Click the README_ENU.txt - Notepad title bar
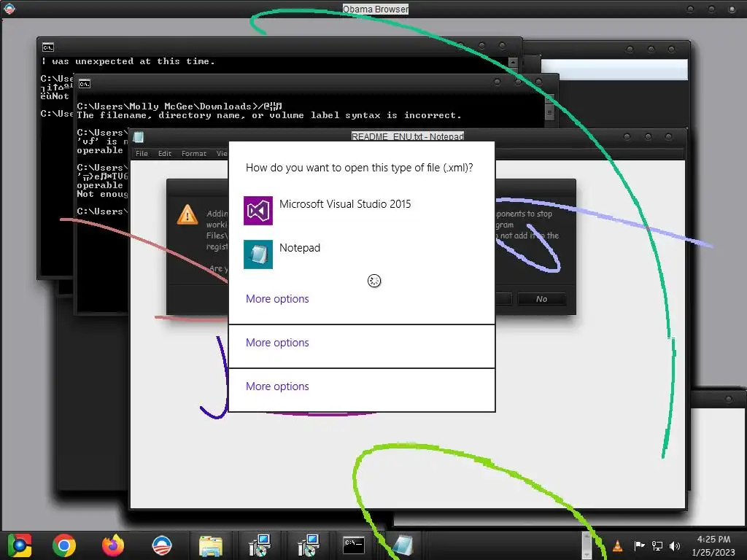Screen dimensions: 747x560 (407, 136)
